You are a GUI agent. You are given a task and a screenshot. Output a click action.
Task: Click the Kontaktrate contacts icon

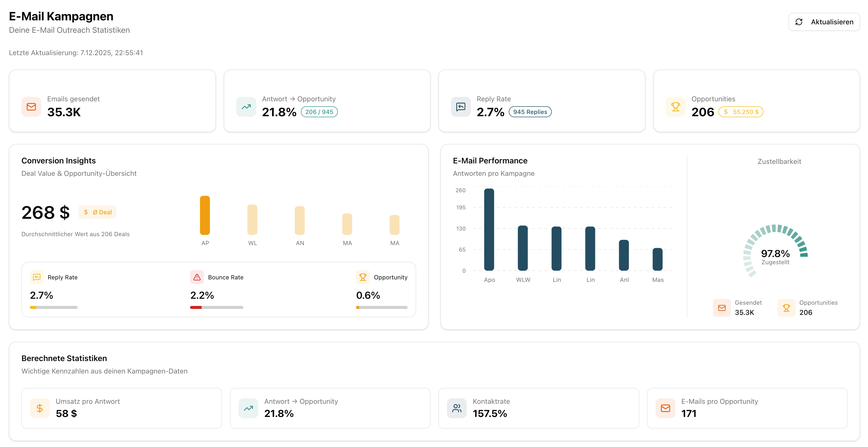click(457, 408)
